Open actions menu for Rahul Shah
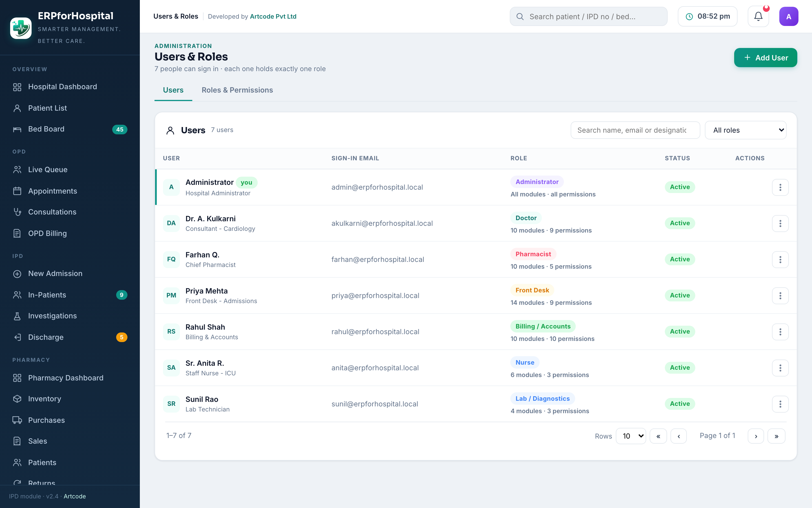Image resolution: width=812 pixels, height=508 pixels. point(780,332)
